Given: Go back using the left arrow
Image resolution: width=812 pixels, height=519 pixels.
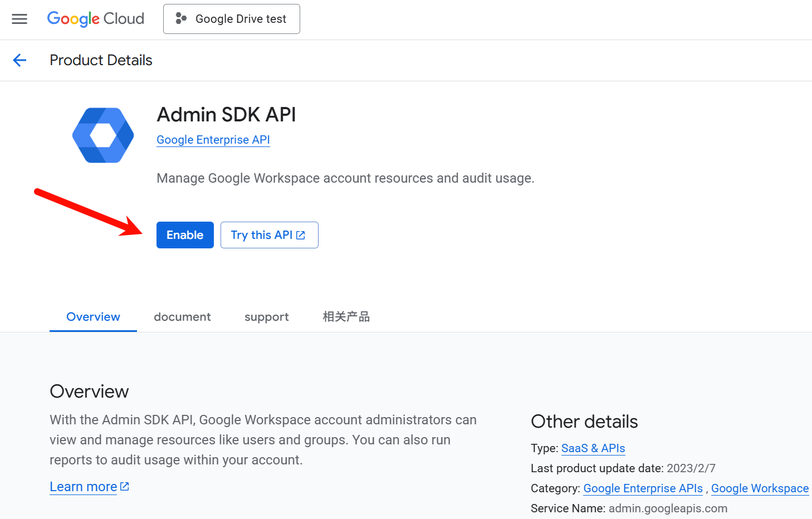Looking at the screenshot, I should click(x=19, y=60).
